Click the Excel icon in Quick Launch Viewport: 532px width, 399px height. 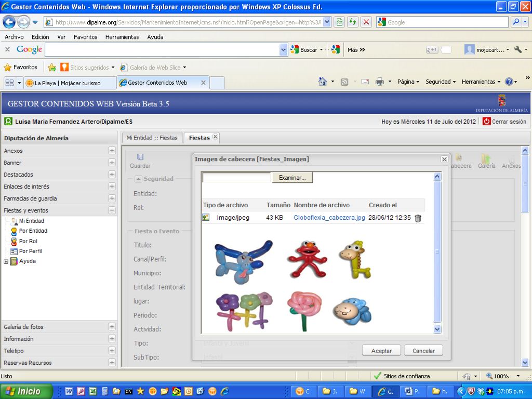(x=92, y=392)
